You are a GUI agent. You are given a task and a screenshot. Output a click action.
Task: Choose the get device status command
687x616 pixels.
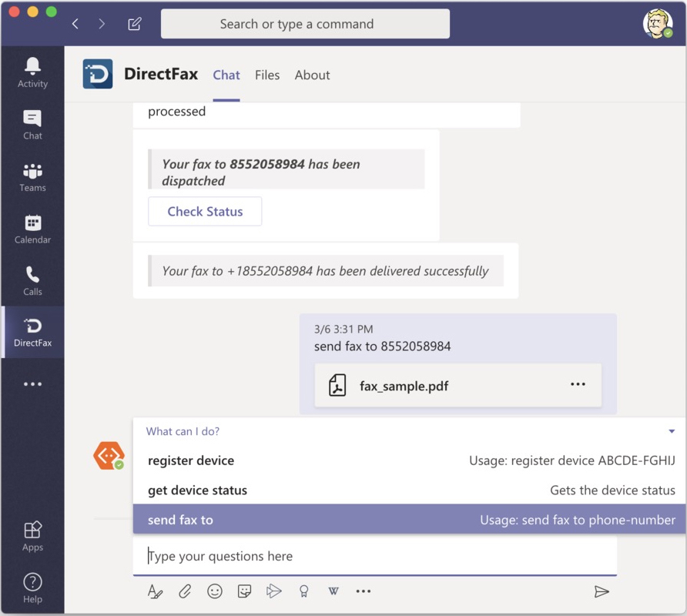click(410, 490)
